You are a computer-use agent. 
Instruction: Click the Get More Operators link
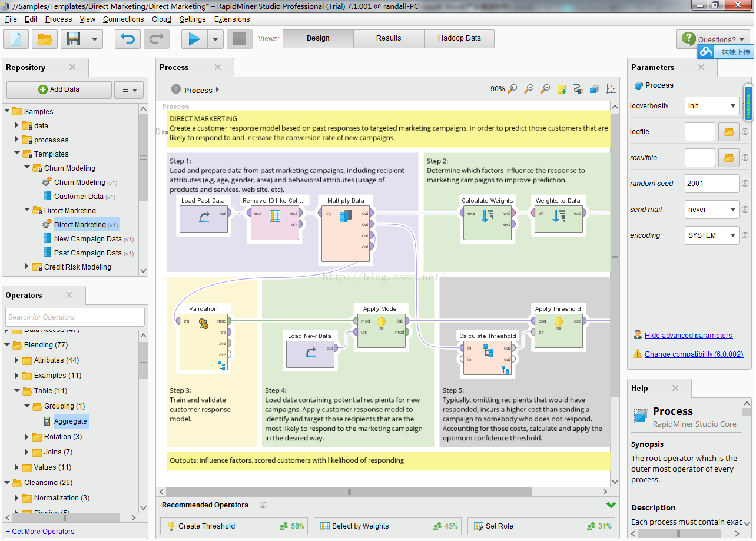coord(40,531)
